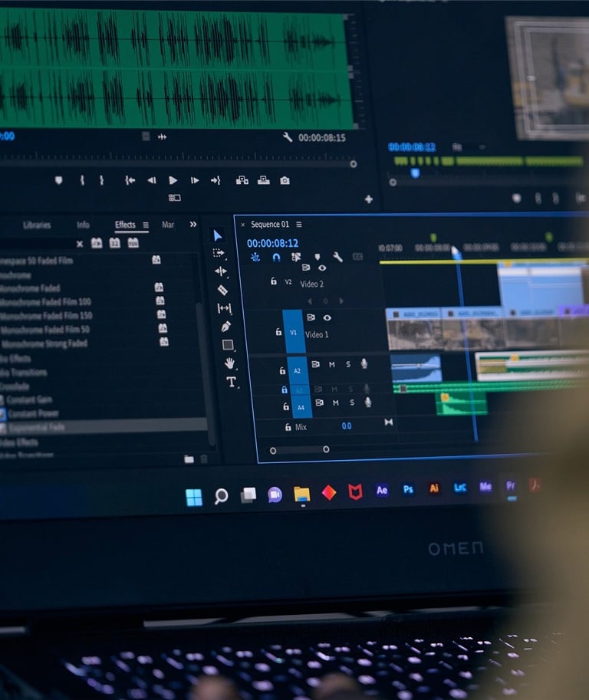
Task: Switch to the Info tab
Action: (83, 225)
